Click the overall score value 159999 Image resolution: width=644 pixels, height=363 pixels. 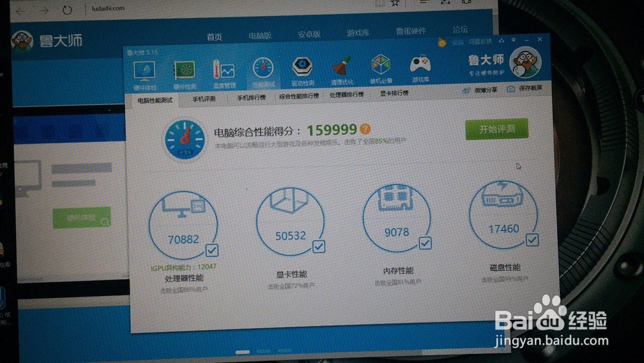click(x=332, y=130)
